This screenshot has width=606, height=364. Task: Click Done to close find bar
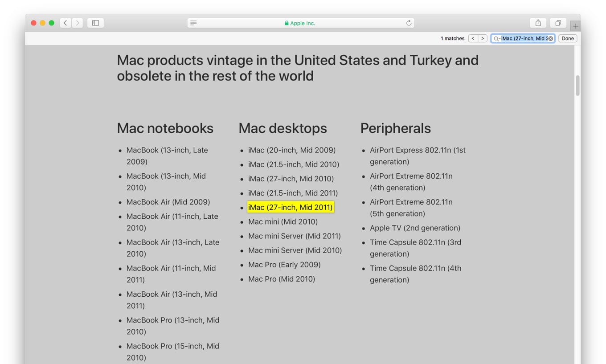pos(568,38)
